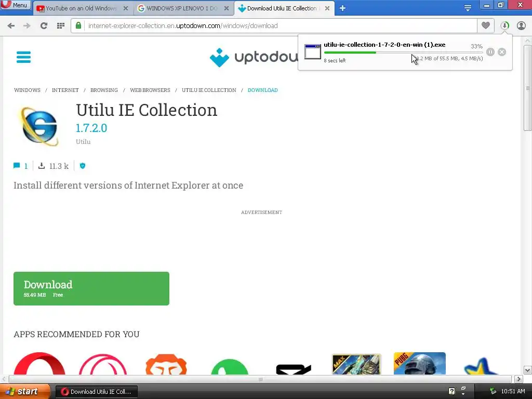Click the green Download button
532x399 pixels.
pos(91,288)
